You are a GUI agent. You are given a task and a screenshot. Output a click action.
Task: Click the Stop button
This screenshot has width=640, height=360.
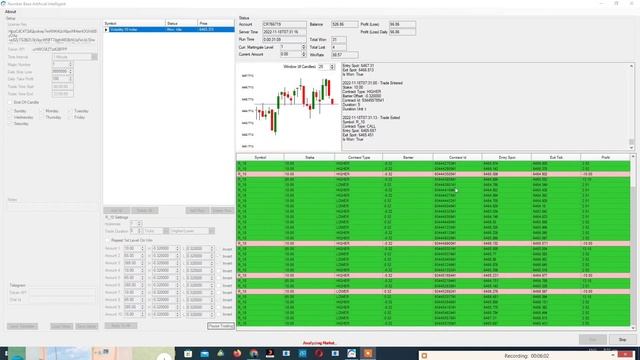pyautogui.click(x=622, y=340)
